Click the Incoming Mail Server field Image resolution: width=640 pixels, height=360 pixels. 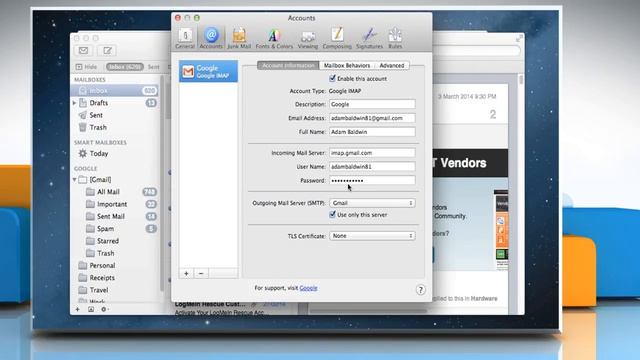pos(372,153)
